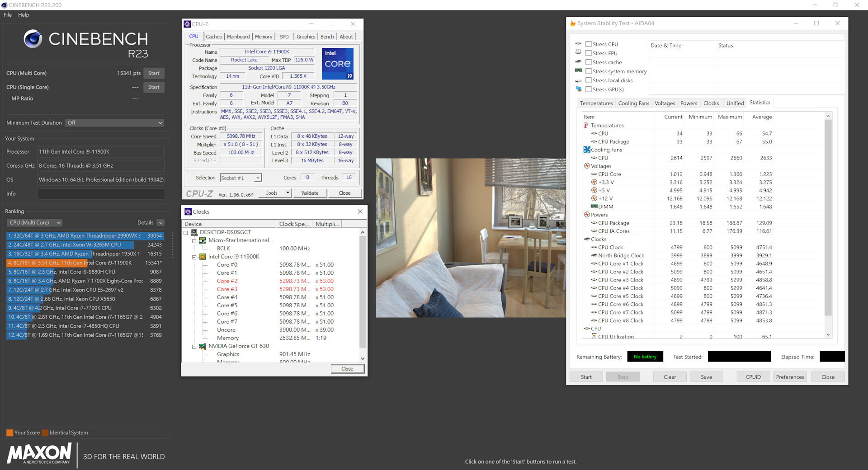The image size is (868, 470).
Task: Click the Stress local disks drive icon
Action: 578,80
